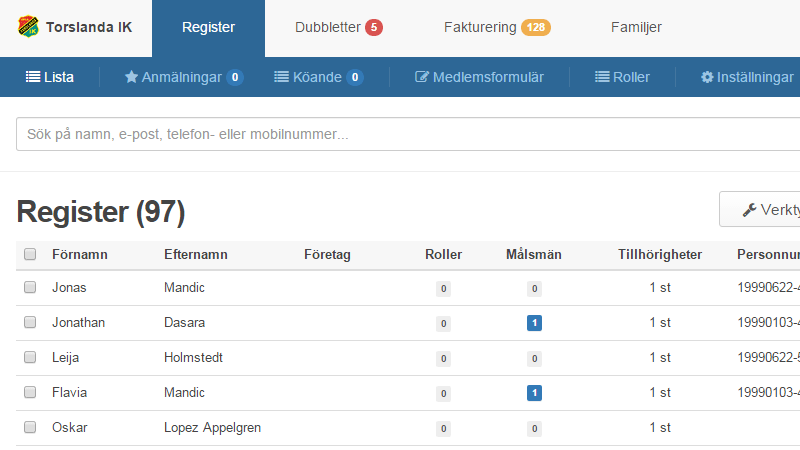The image size is (800, 450).
Task: Select Jonathan Dasara row checkbox
Action: point(30,323)
